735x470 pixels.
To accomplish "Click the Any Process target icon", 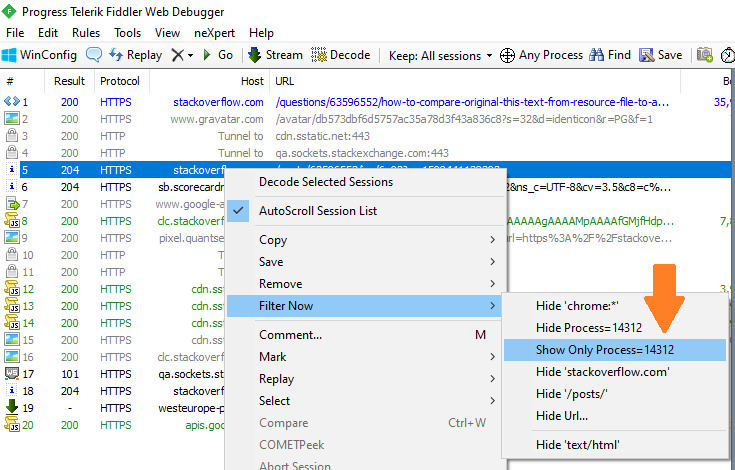I will click(507, 55).
